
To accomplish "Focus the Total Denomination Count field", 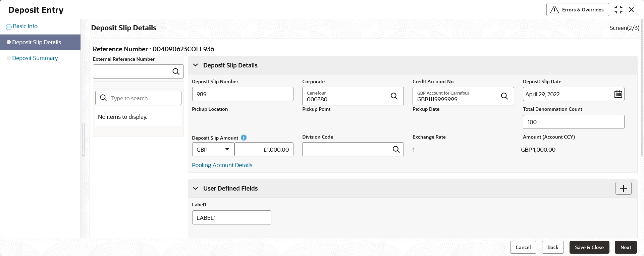I will pyautogui.click(x=573, y=122).
